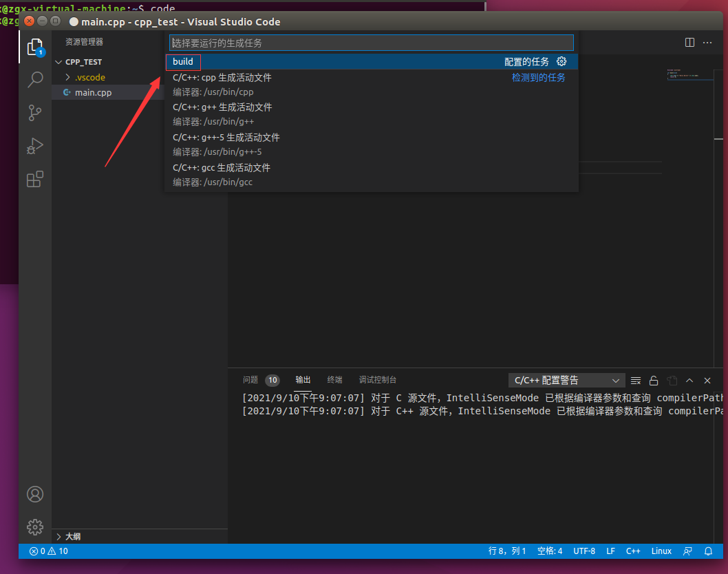Image resolution: width=728 pixels, height=574 pixels.
Task: Open the Manage gear icon
Action: [x=35, y=527]
